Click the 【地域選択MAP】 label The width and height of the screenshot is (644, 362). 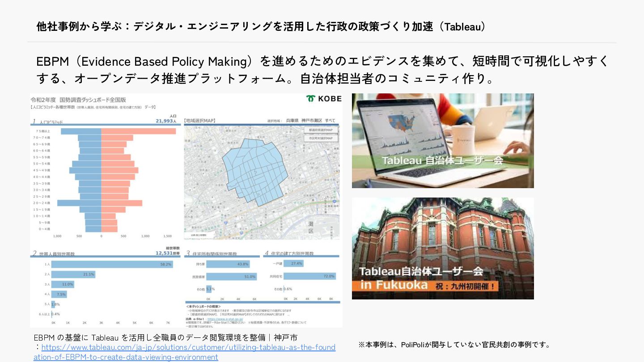click(x=199, y=121)
